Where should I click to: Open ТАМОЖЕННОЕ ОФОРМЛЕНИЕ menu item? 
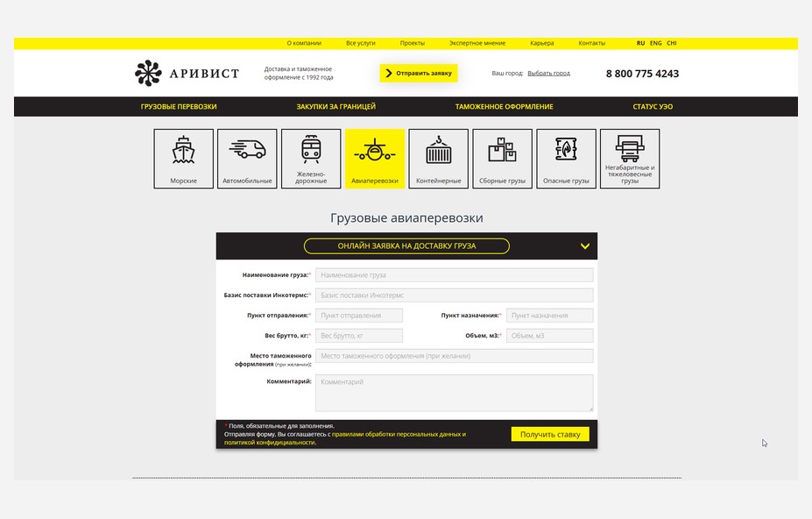[x=504, y=107]
